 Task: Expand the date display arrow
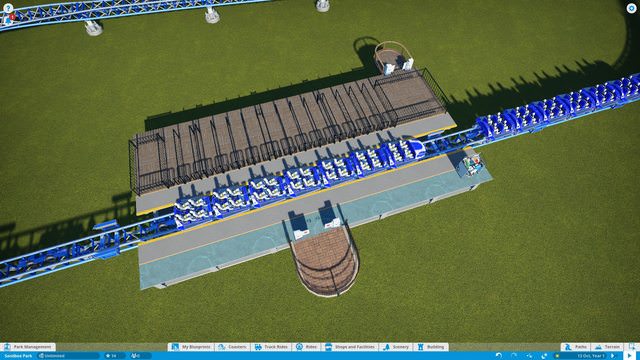(613, 356)
